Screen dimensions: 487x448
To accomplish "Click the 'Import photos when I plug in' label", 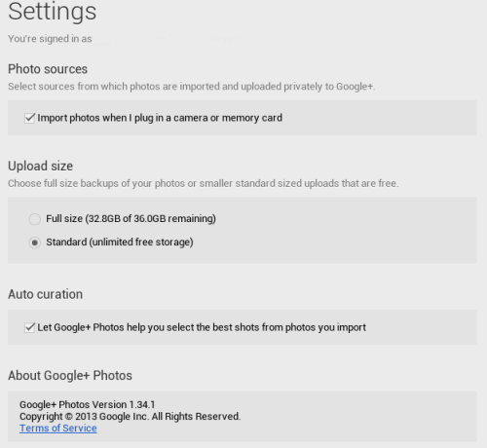I will pyautogui.click(x=160, y=118).
